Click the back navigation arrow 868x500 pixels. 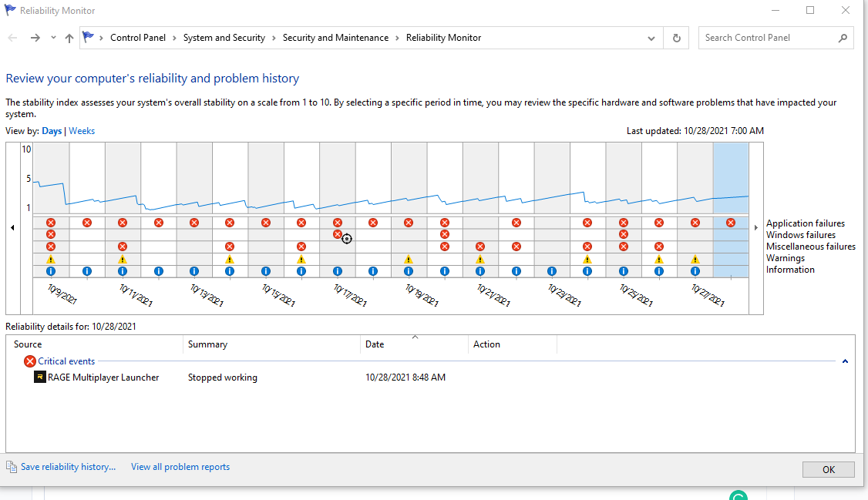point(13,38)
